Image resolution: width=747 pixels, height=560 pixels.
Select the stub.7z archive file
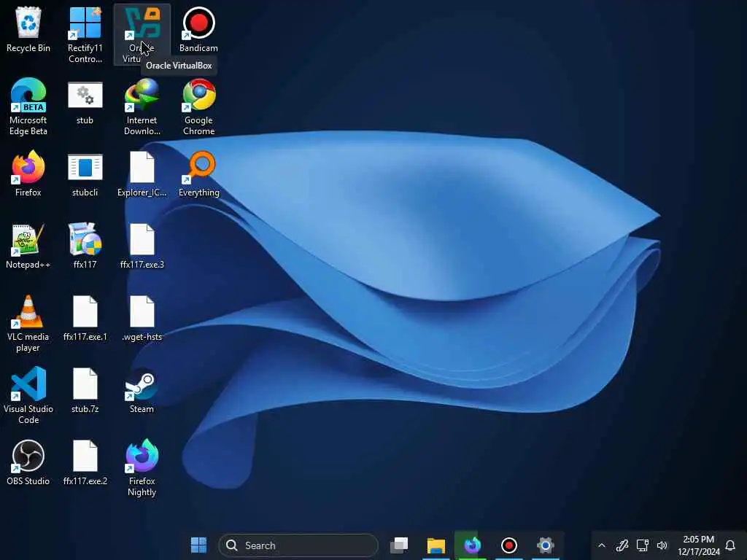point(85,391)
